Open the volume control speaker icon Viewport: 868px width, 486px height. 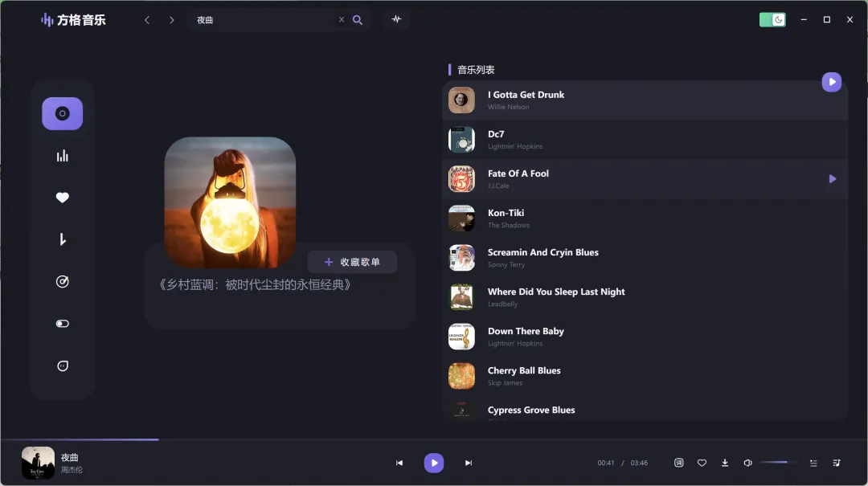[747, 463]
